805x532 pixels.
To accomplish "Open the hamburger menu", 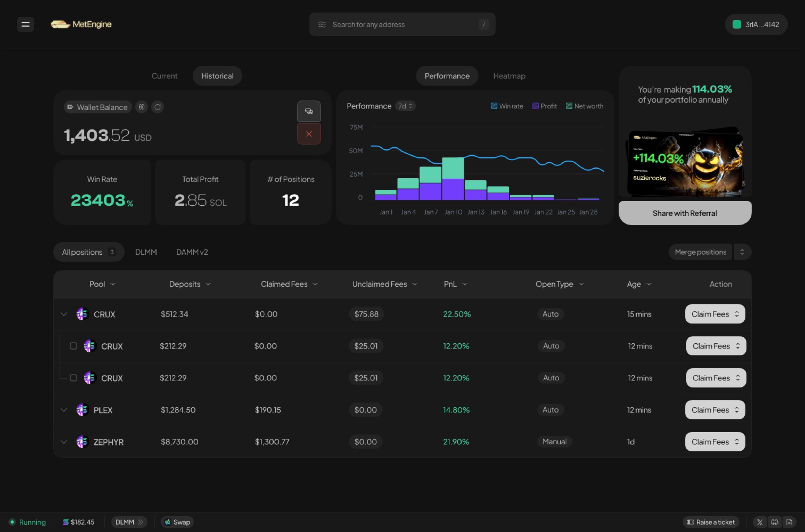I will tap(25, 24).
